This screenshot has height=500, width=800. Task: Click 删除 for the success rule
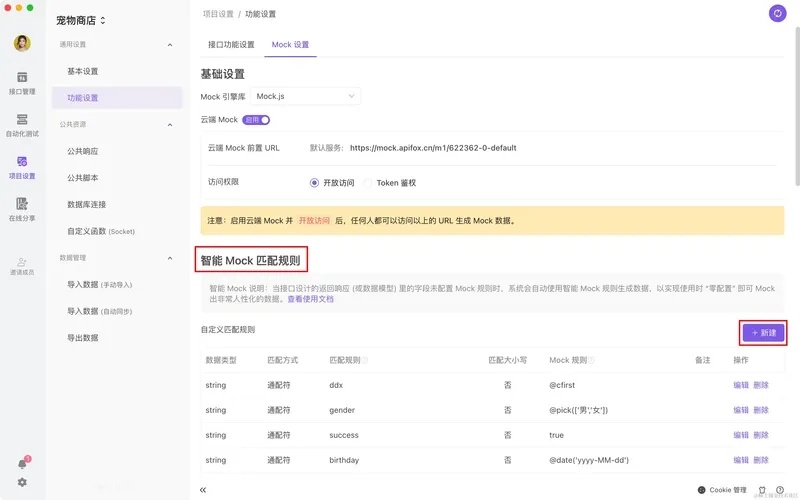click(x=761, y=435)
